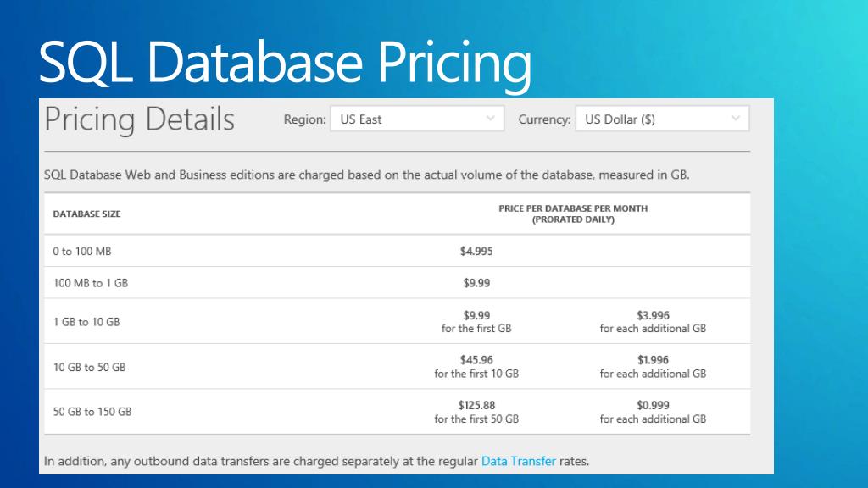Click the SQL Database Pricing slide title
The width and height of the screenshot is (868, 488).
285,63
